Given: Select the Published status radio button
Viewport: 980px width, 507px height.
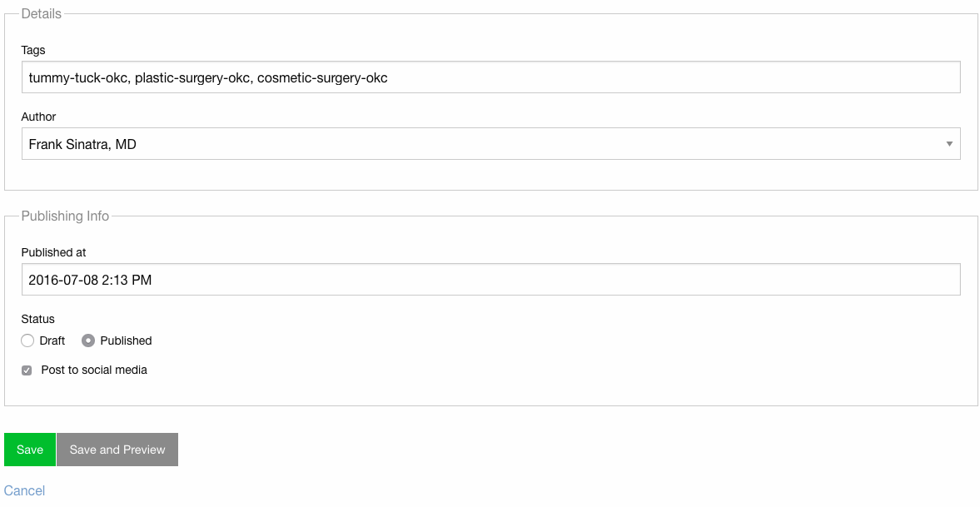Looking at the screenshot, I should pos(88,340).
